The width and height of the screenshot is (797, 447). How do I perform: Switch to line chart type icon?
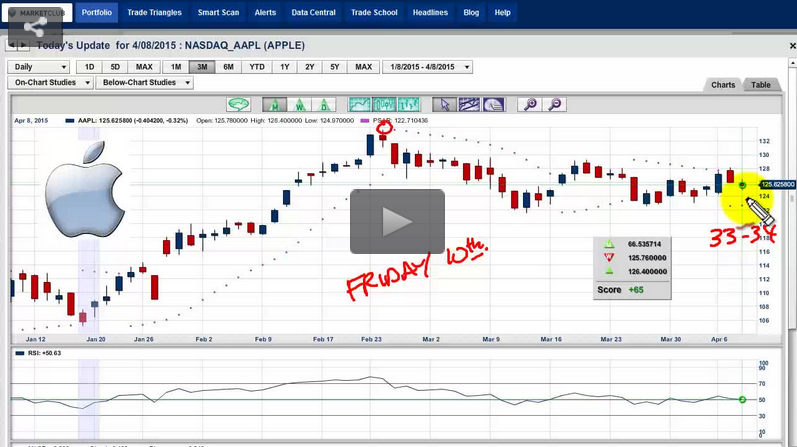coord(359,104)
